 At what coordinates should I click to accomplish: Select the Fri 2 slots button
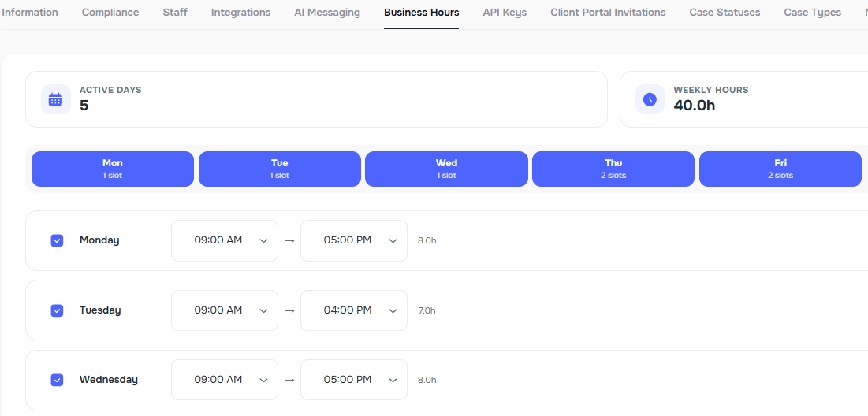click(780, 169)
